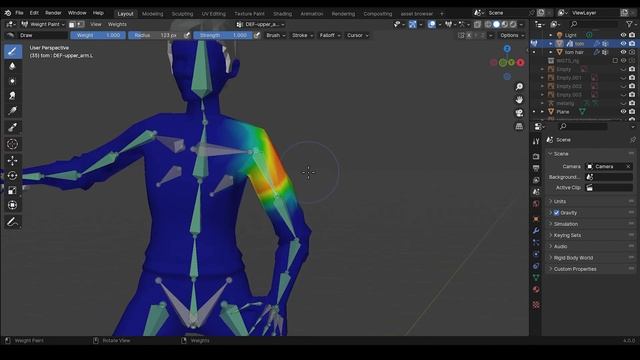The image size is (640, 360).
Task: Open the Help menu
Action: click(98, 13)
